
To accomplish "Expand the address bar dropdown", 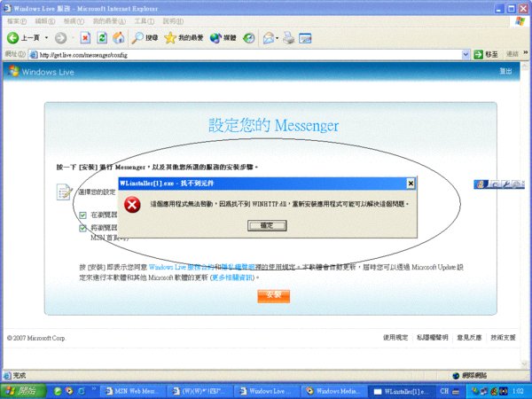I will (x=465, y=55).
